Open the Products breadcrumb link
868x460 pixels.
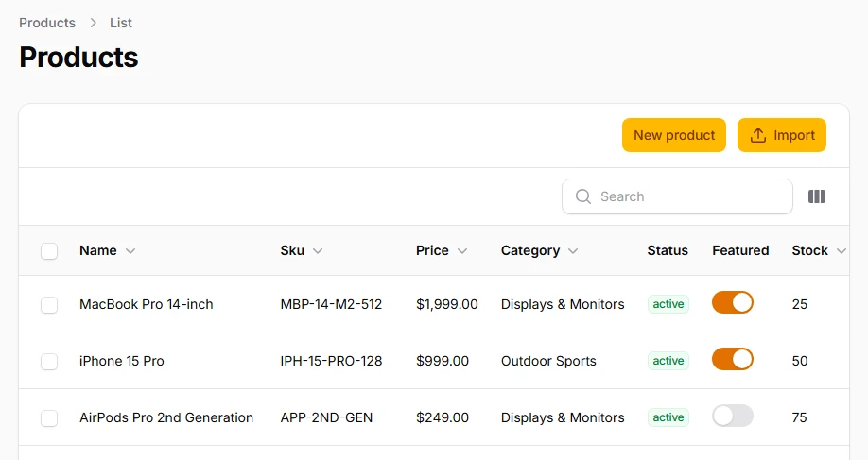pos(47,23)
